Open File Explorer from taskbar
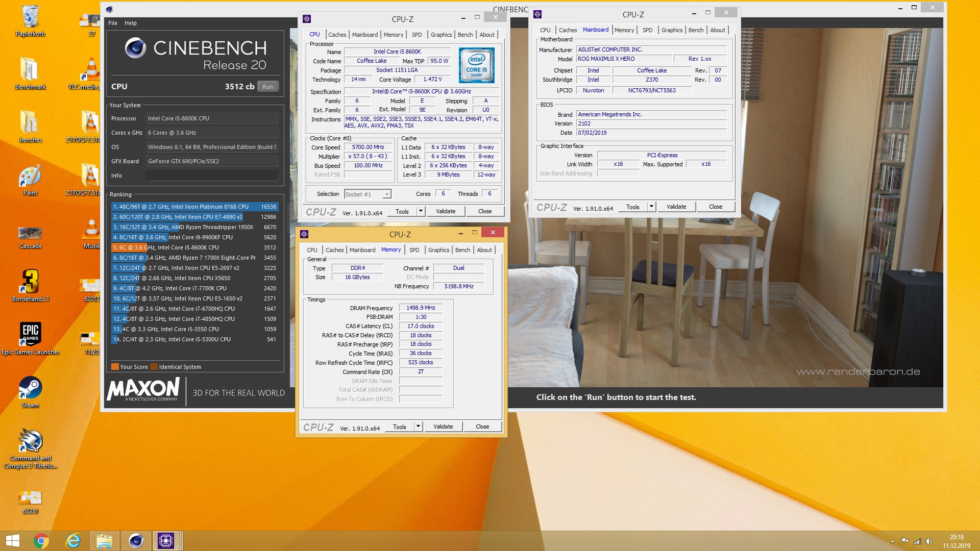 (x=105, y=541)
